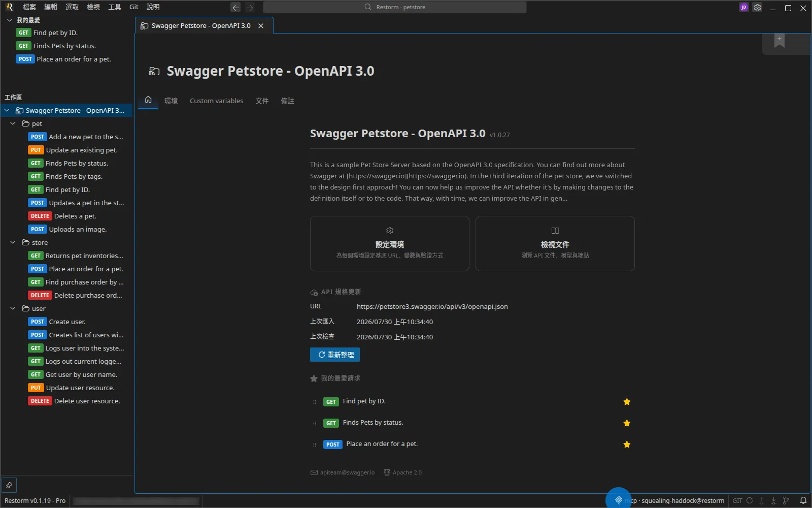Open Deletes a pet DELETE request
812x508 pixels.
63,216
